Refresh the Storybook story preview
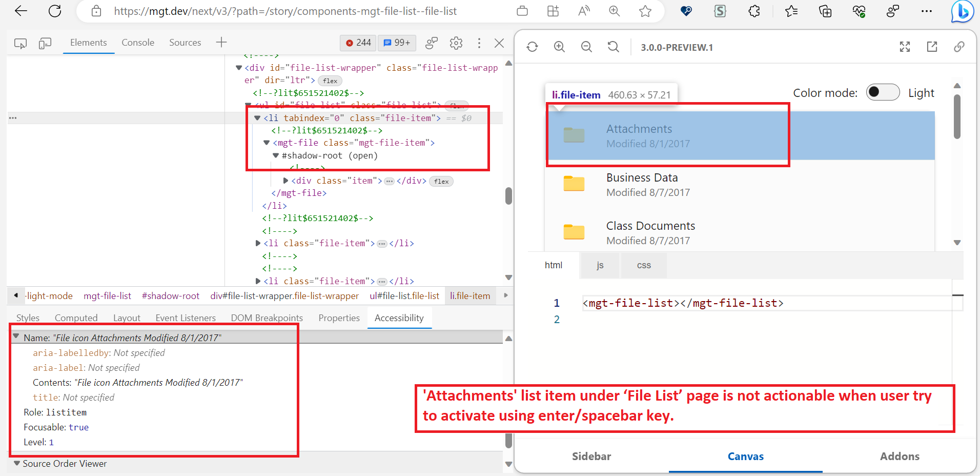 (533, 47)
